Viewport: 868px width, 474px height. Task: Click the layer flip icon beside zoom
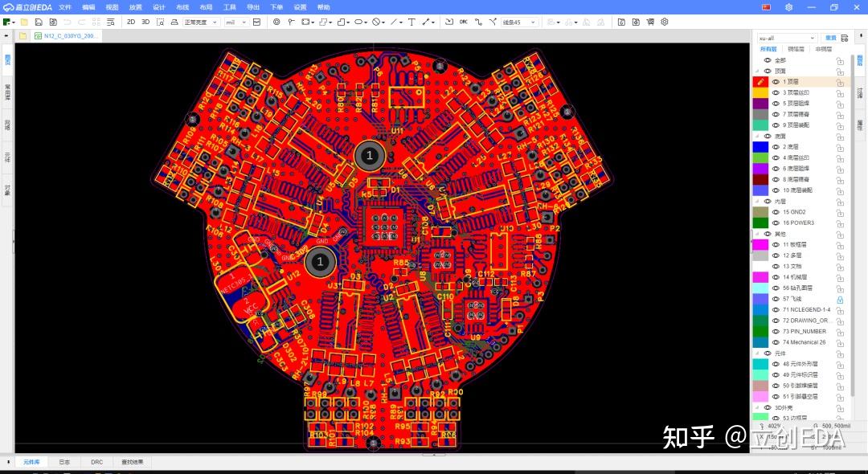point(174,22)
